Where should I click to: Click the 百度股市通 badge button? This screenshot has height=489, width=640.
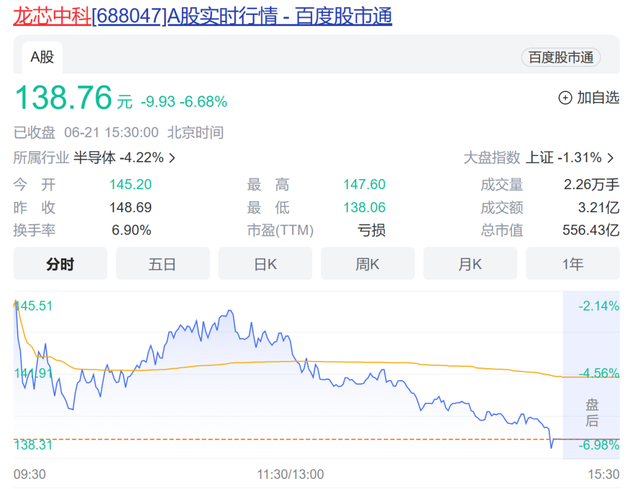point(560,58)
